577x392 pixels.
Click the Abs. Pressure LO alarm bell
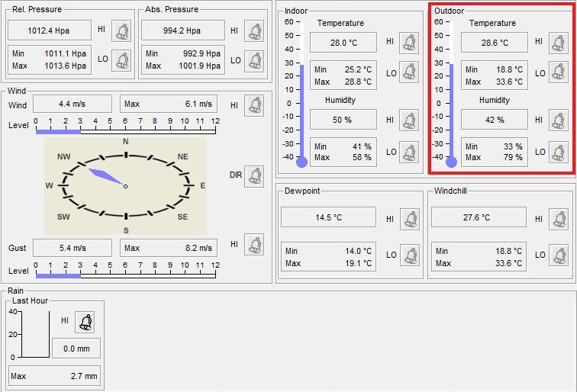pos(254,59)
